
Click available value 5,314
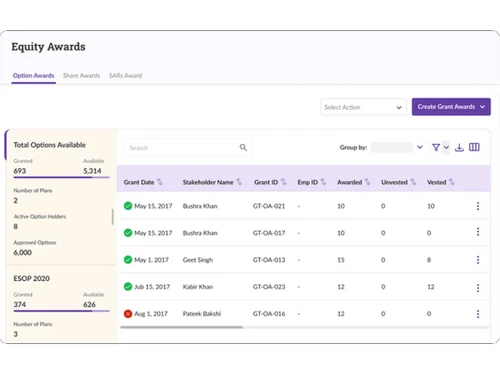(x=92, y=171)
